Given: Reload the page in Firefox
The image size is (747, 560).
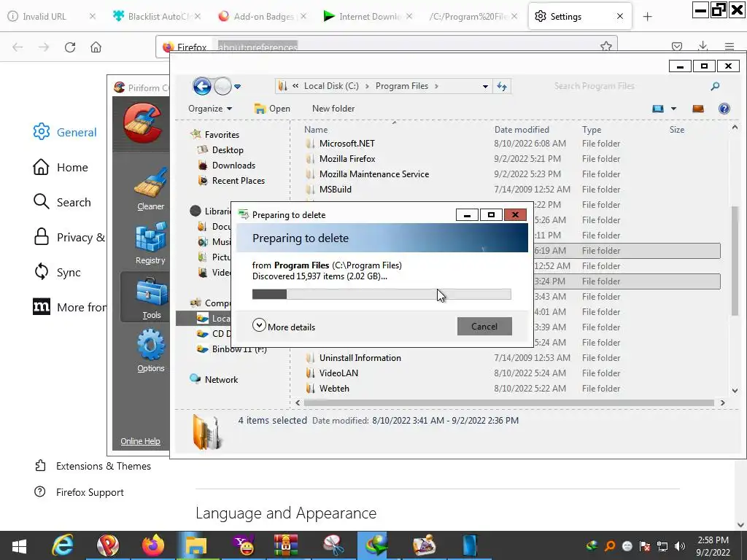Looking at the screenshot, I should tap(70, 47).
